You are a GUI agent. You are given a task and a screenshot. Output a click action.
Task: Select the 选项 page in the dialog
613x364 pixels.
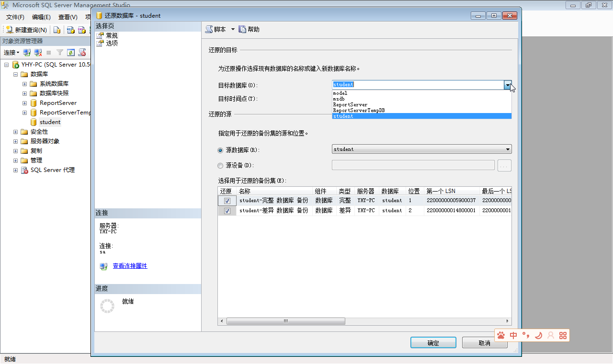click(x=112, y=43)
